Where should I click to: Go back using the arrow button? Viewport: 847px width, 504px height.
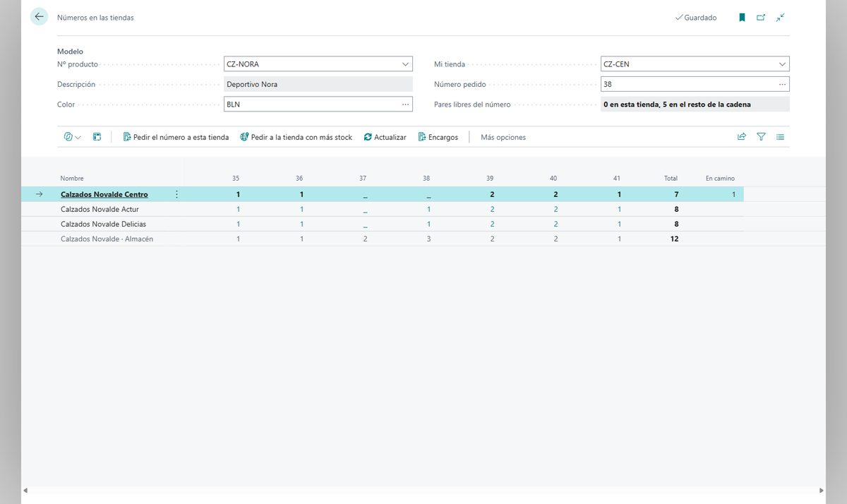(x=39, y=17)
